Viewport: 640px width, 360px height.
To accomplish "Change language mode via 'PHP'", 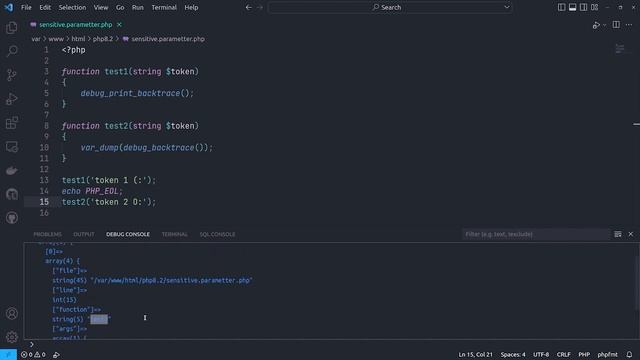I will pyautogui.click(x=584, y=355).
